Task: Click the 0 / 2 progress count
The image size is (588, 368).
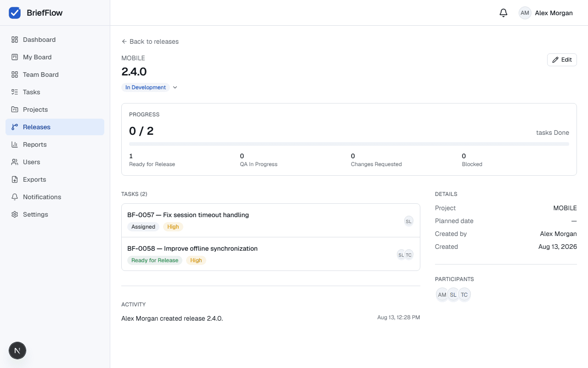Action: point(141,131)
